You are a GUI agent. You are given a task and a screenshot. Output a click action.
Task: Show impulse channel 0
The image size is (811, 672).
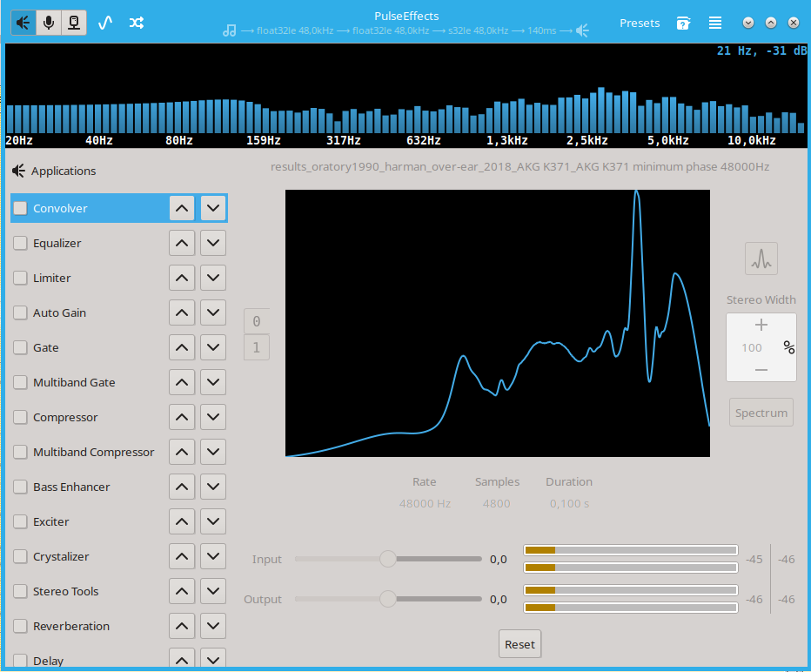(257, 321)
